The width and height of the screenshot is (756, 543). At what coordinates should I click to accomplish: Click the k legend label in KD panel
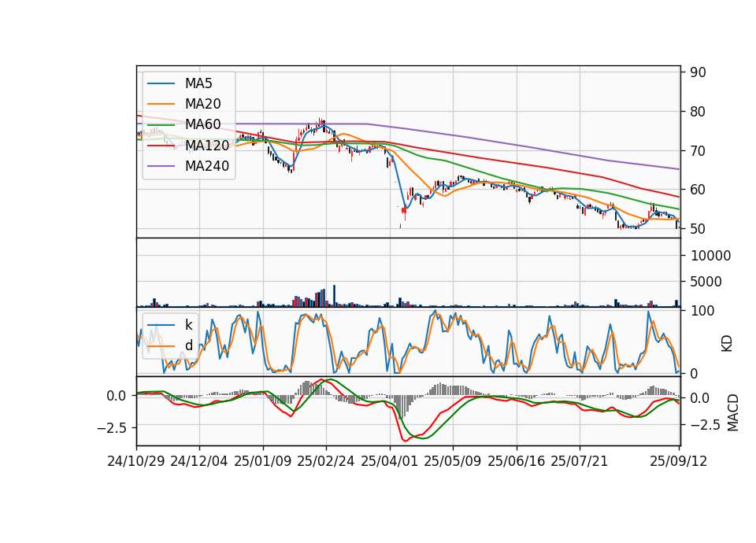(x=188, y=325)
